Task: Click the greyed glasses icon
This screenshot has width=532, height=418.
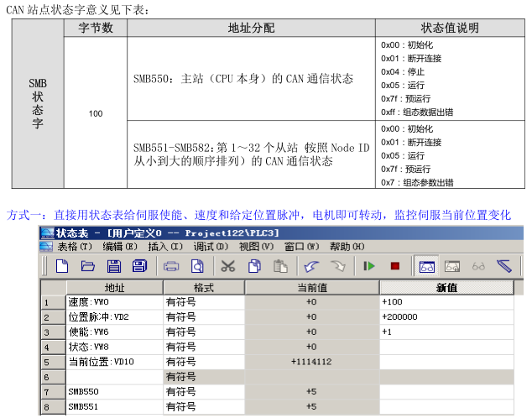Action: 478,266
